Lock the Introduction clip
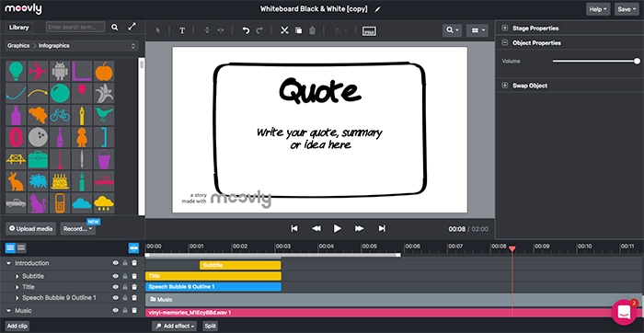Screen dimensions: 644x333 125,263
